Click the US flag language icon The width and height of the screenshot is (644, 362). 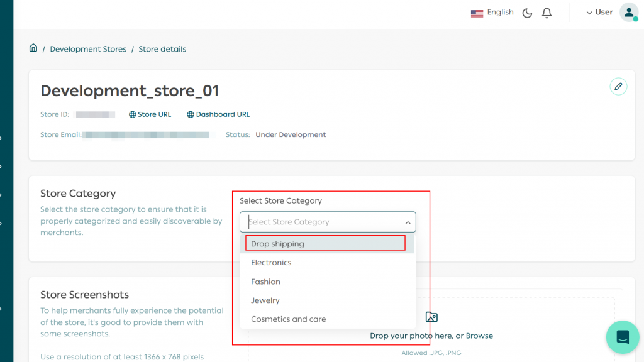pyautogui.click(x=477, y=14)
